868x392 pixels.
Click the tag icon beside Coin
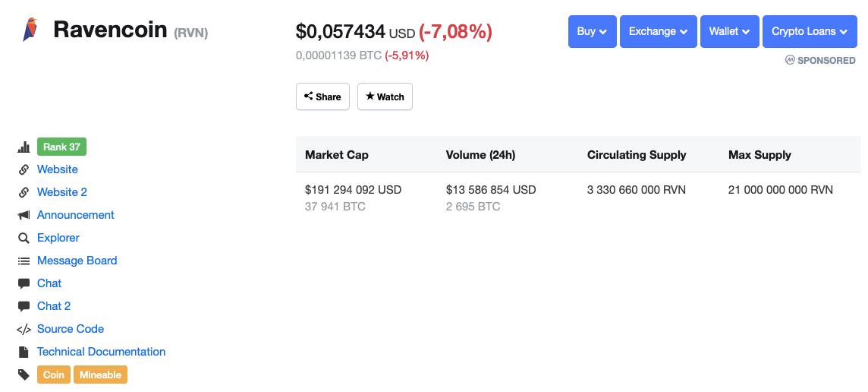pos(24,375)
